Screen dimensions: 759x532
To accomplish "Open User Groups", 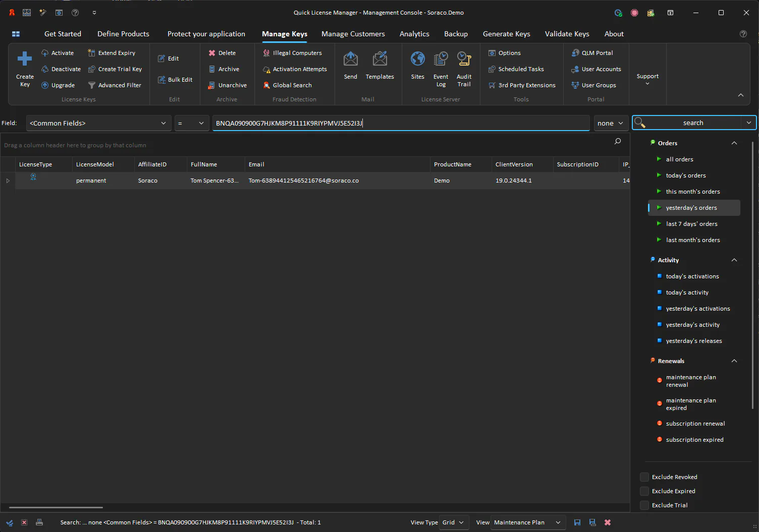I will pos(593,85).
